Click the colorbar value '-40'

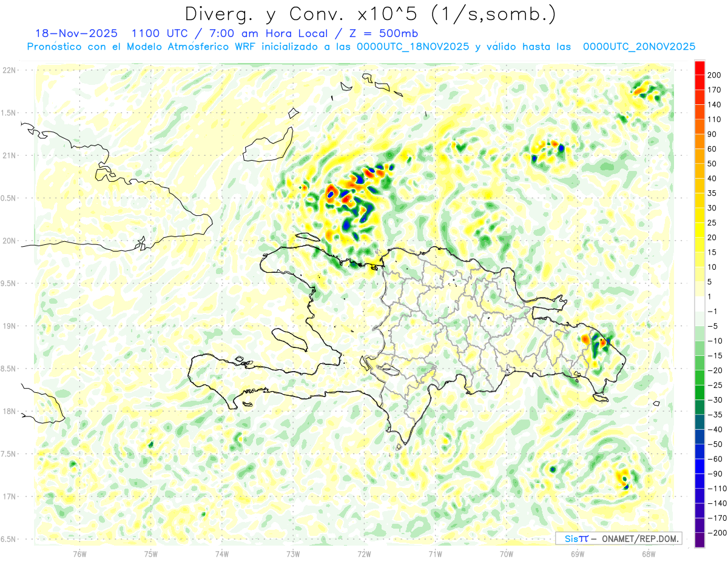(x=714, y=429)
